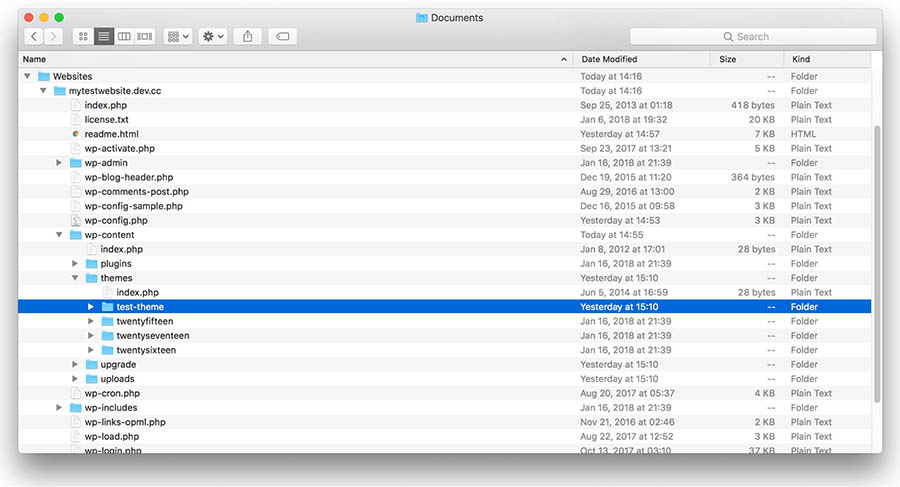Open the Action gear dropdown menu
The image size is (900, 487).
pyautogui.click(x=213, y=36)
